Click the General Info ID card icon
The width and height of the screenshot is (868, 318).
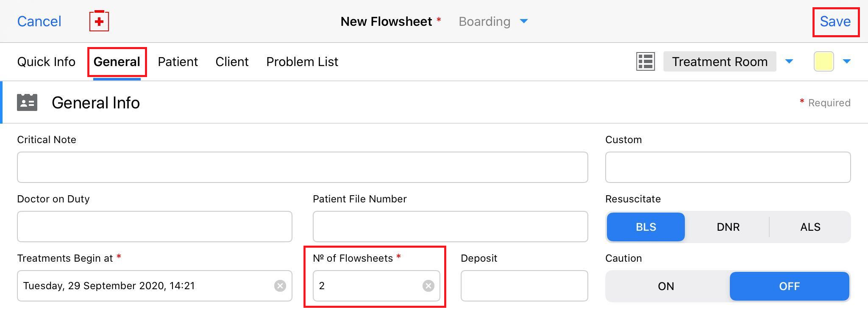click(x=27, y=102)
